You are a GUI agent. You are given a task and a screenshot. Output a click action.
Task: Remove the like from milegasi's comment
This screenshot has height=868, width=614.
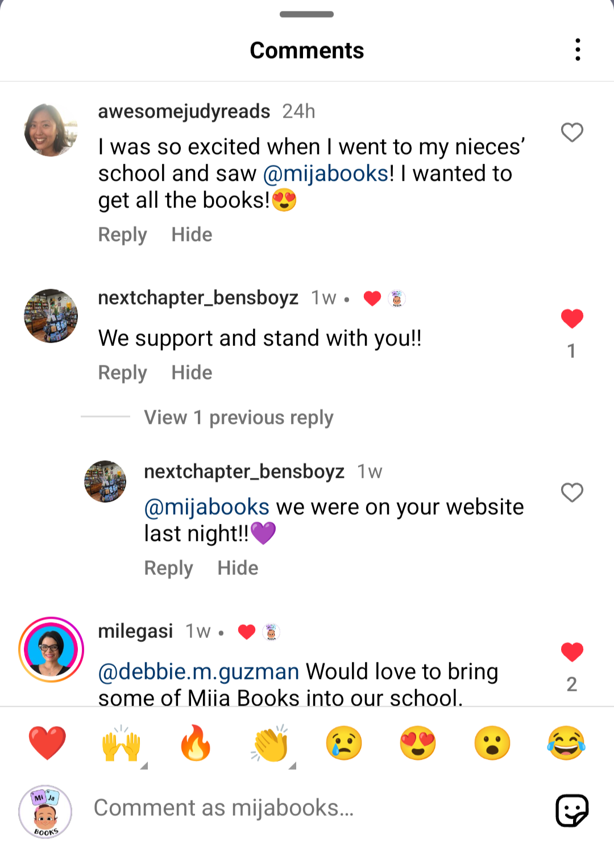(572, 652)
